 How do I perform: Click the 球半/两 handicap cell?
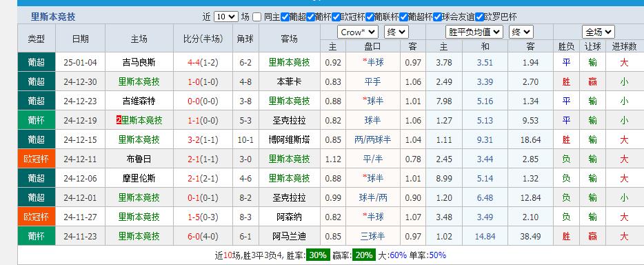click(x=372, y=197)
